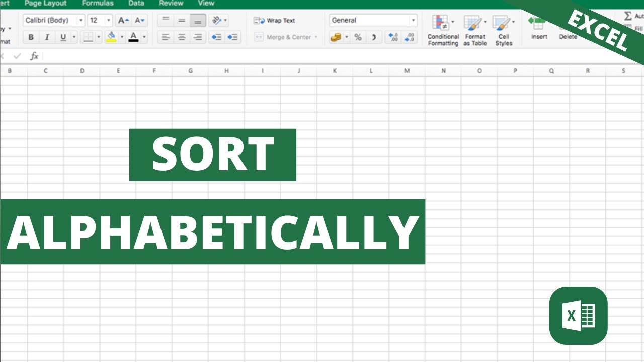The image size is (644, 362).
Task: Expand the font color dropdown arrow
Action: pyautogui.click(x=144, y=37)
